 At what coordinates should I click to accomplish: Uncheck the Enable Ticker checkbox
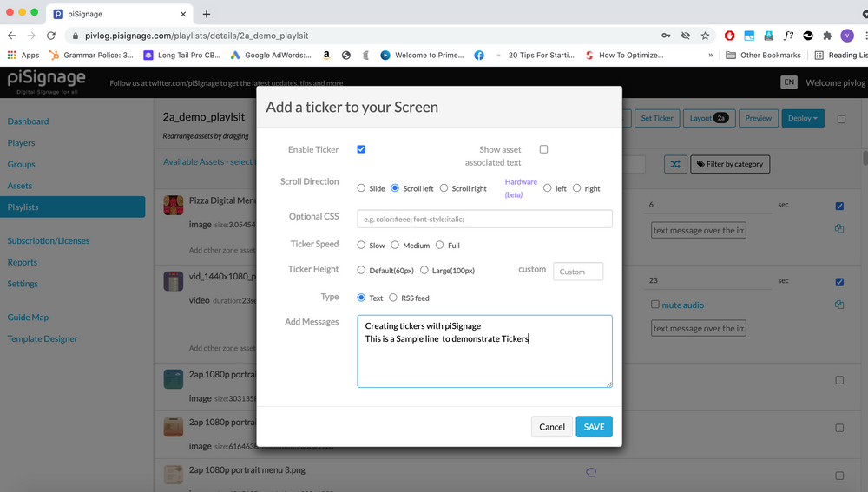pos(361,149)
